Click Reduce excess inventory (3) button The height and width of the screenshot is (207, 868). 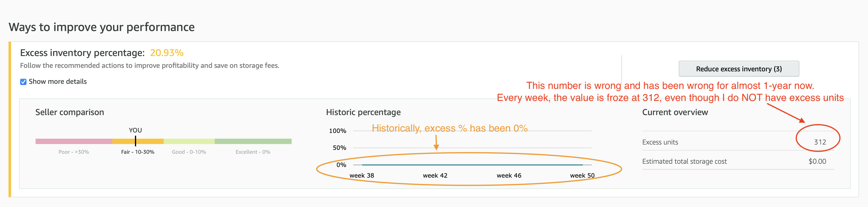point(739,69)
